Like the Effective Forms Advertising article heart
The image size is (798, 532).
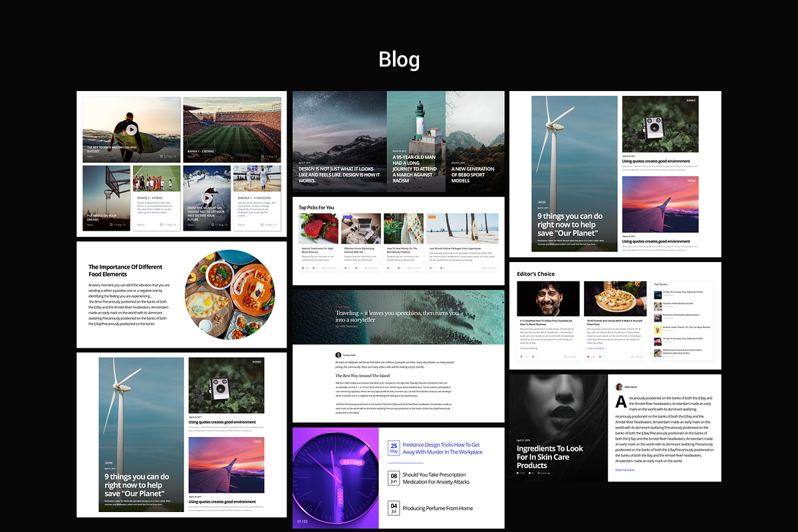tap(345, 267)
